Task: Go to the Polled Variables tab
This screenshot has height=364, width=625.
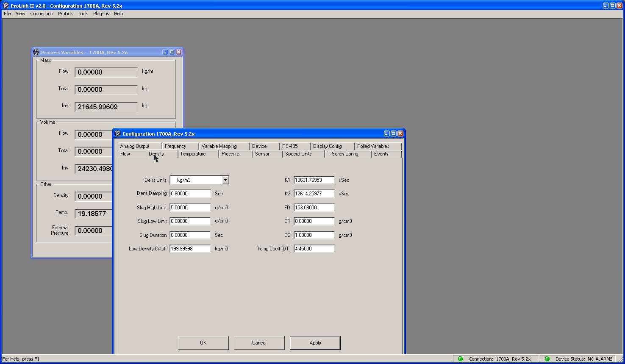Action: [x=373, y=146]
